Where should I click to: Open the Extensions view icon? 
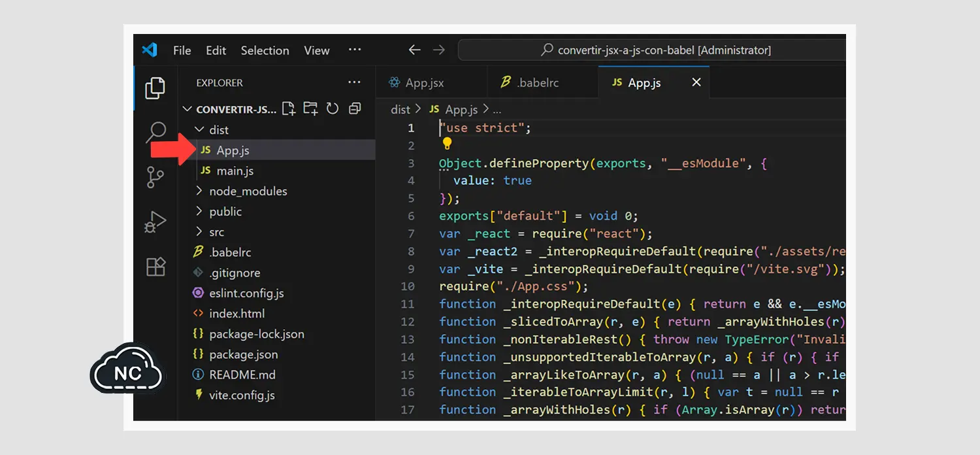(x=155, y=267)
